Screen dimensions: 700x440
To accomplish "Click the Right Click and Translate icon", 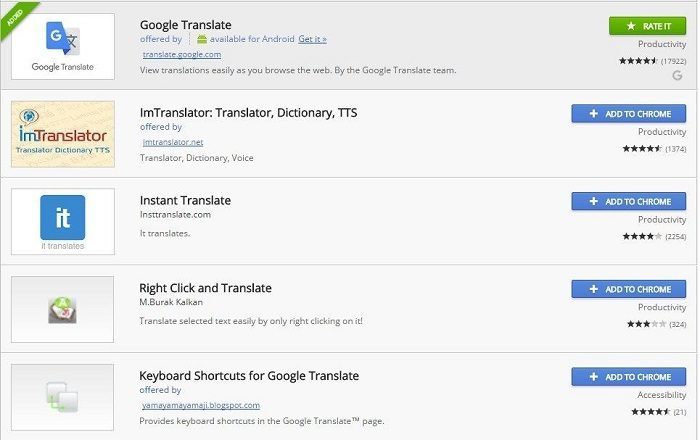I will point(62,309).
